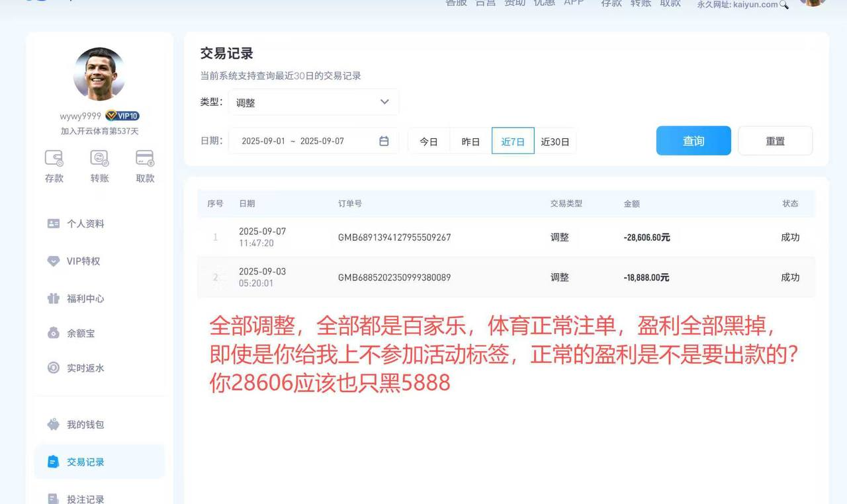Open the date range calendar picker
Viewport: 847px width, 504px height.
384,141
